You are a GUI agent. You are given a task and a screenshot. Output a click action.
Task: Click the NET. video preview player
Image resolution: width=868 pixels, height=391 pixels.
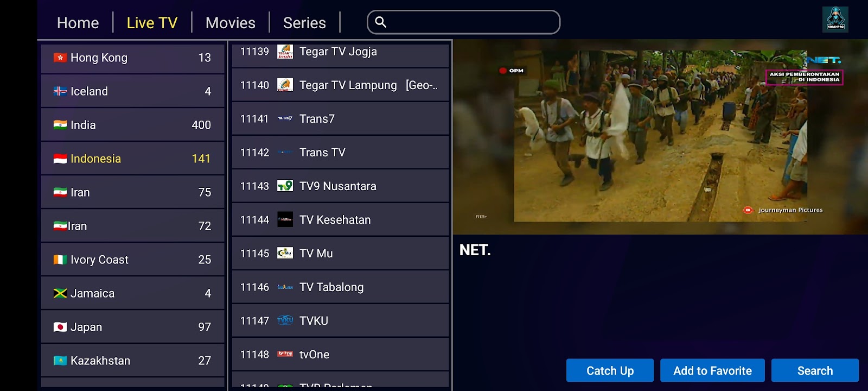660,137
